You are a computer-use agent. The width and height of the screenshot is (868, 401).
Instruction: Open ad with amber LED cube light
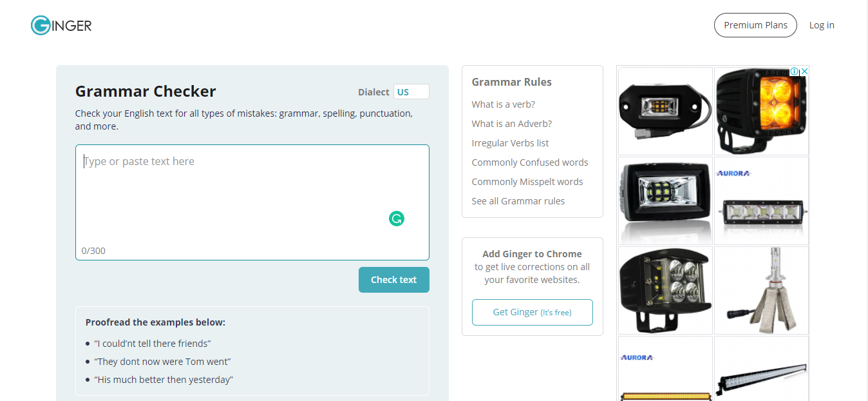761,111
